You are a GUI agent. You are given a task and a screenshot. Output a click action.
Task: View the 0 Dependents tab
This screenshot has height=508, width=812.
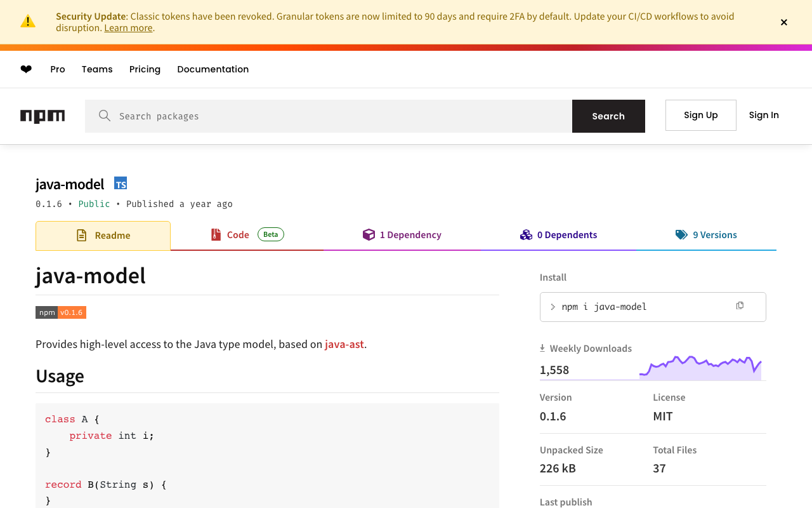click(558, 235)
